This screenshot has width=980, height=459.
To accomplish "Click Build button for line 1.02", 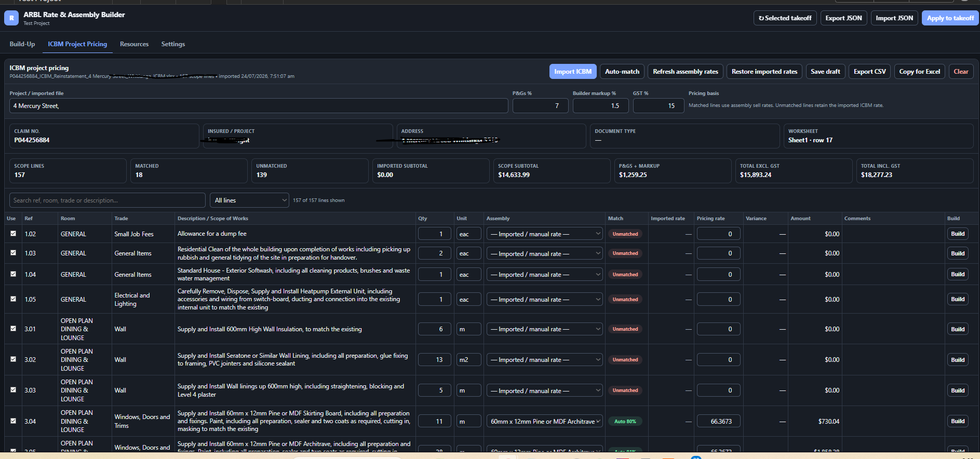I will click(958, 234).
